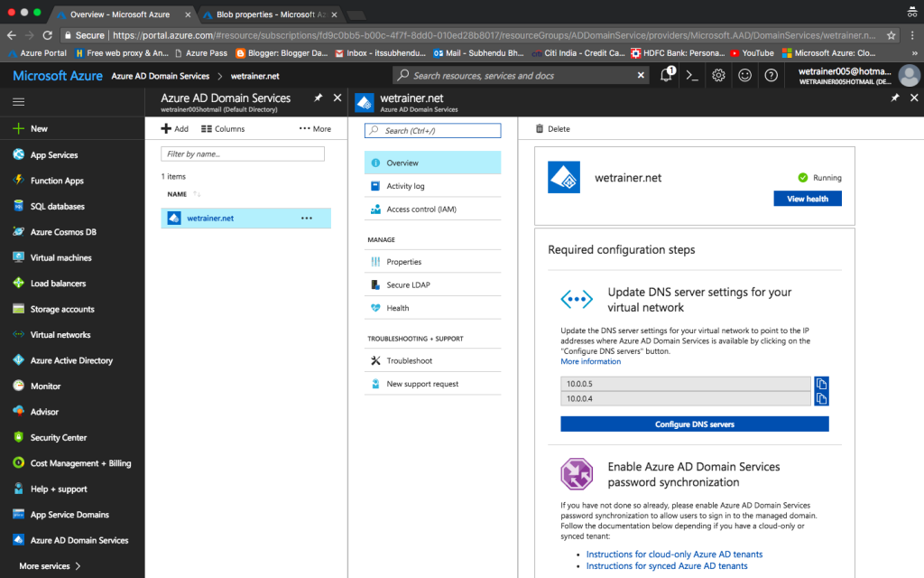
Task: Open the notifications bell
Action: click(x=665, y=75)
